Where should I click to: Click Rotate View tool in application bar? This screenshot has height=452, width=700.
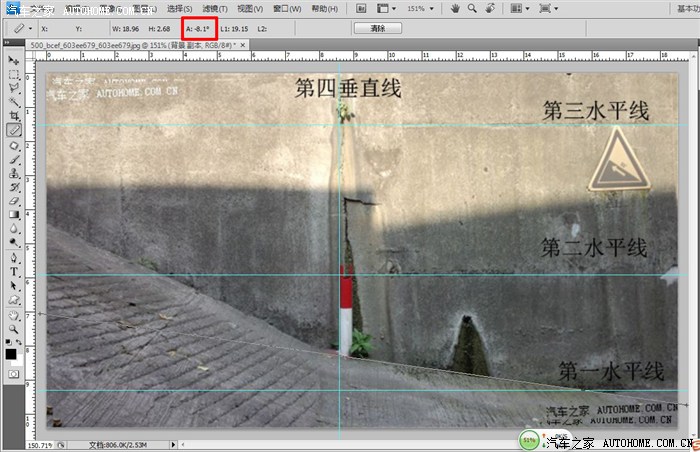pos(490,8)
